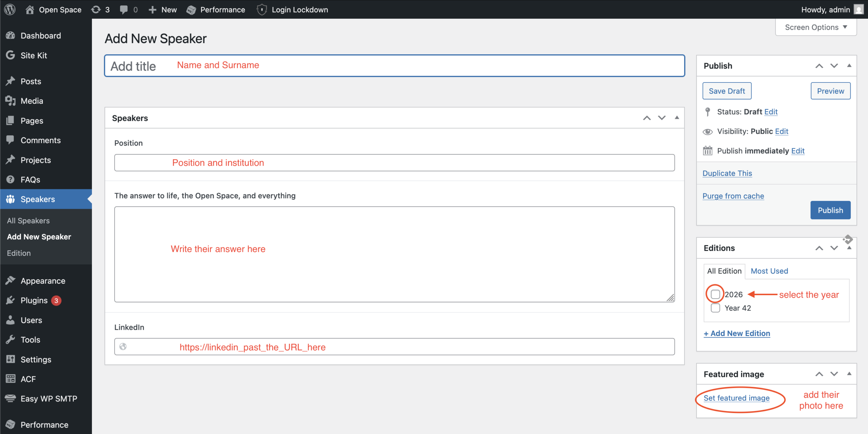Collapse the Speakers panel with triangle toggle
868x434 pixels.
pos(677,118)
